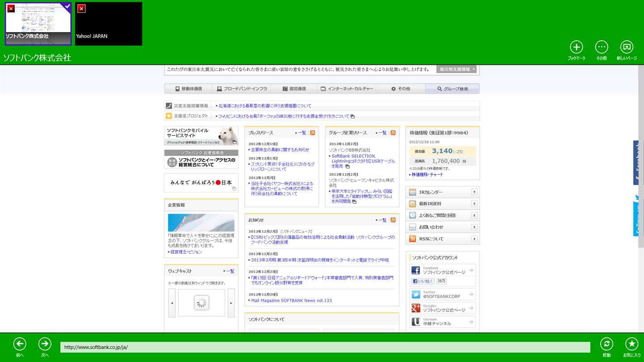Open ソフトバンクとイー・アクセスの経営統合について banner
Screen dimensions: 644x362
point(201,159)
